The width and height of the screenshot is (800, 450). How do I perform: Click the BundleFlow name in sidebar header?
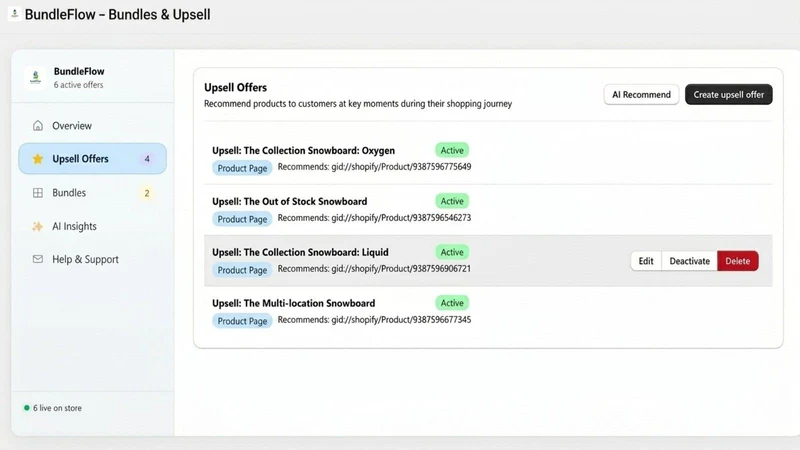pyautogui.click(x=79, y=71)
